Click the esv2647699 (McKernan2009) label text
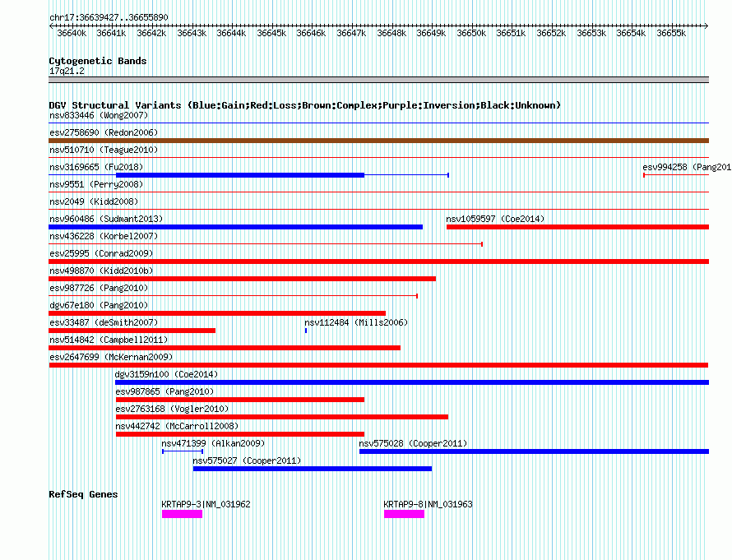 [x=111, y=357]
